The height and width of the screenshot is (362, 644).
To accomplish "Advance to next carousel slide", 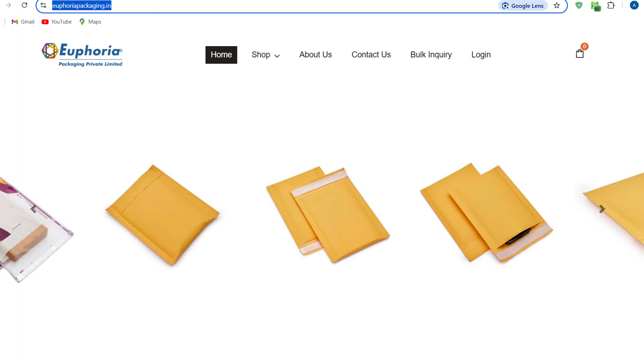I will point(602,209).
